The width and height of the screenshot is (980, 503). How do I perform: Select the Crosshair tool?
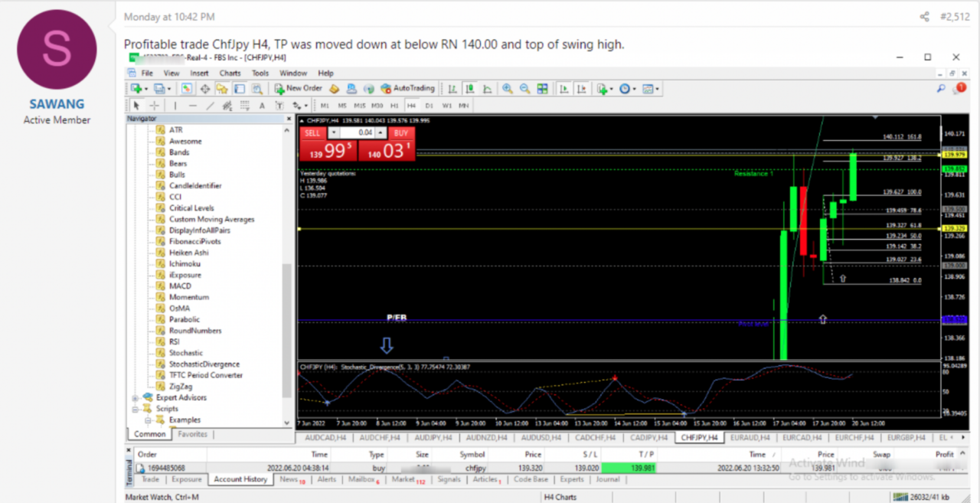pyautogui.click(x=154, y=105)
